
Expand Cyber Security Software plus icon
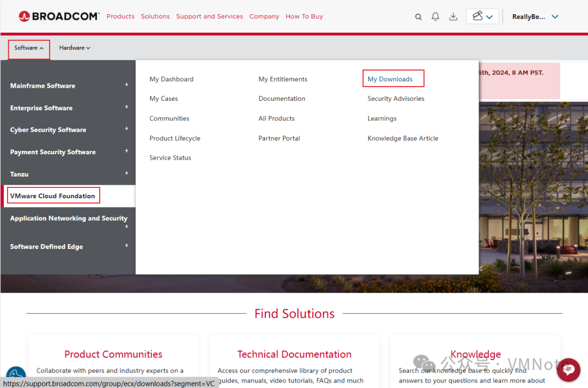tap(126, 129)
